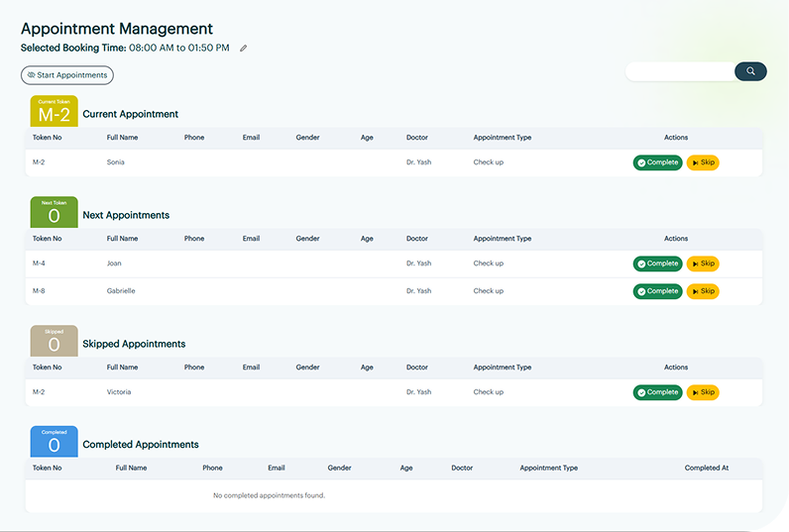Click the pencil edit icon beside booking time
The height and width of the screenshot is (532, 789).
click(244, 48)
